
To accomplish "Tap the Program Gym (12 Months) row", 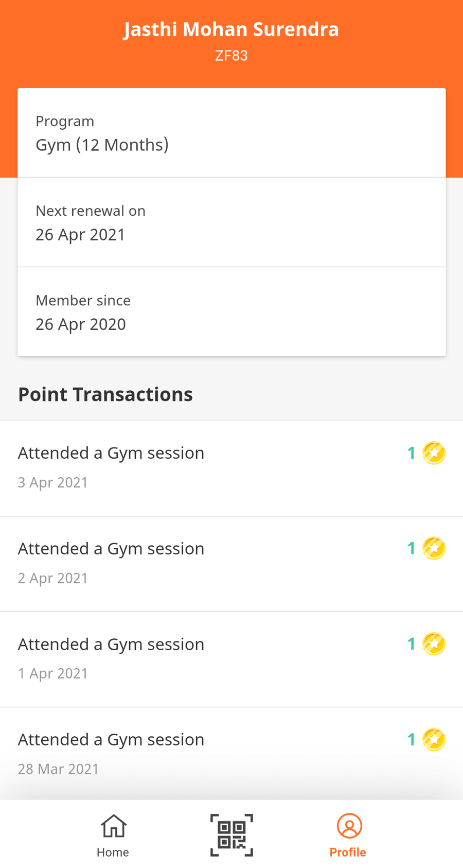I will [x=232, y=133].
